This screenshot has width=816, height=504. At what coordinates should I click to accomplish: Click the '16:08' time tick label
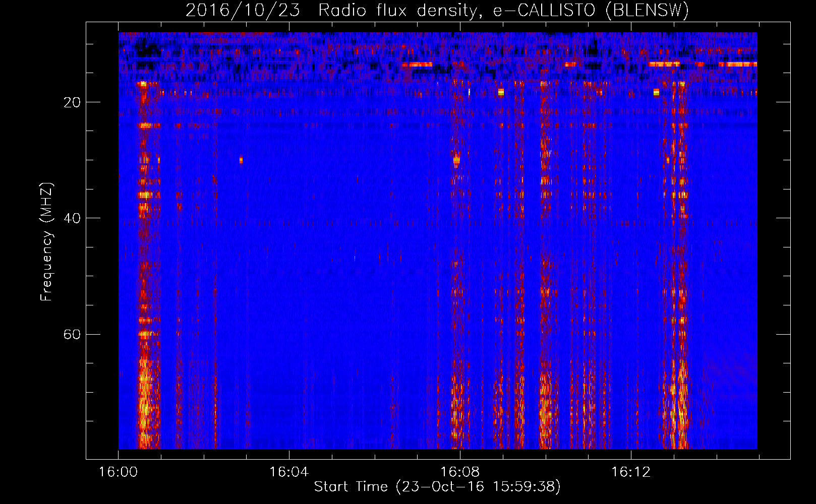(x=460, y=472)
